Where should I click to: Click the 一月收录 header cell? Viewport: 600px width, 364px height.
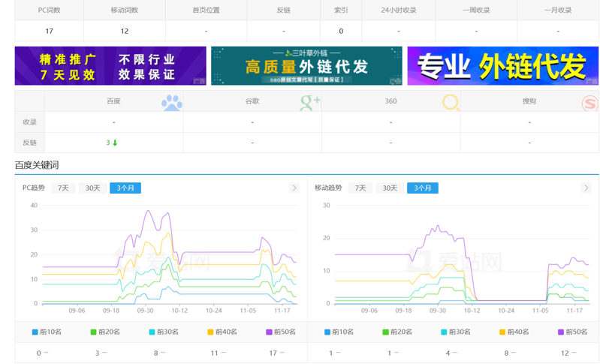558,10
